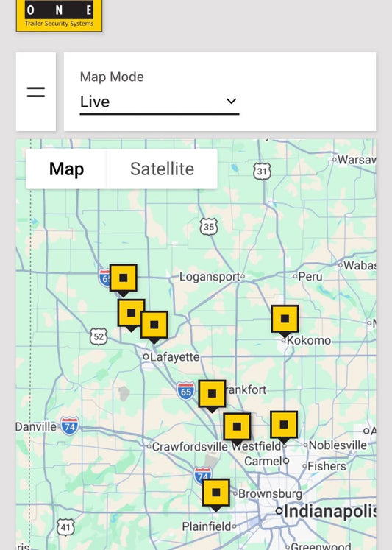This screenshot has height=550, width=392.
Task: Click the Indianapolis city label
Action: [329, 511]
